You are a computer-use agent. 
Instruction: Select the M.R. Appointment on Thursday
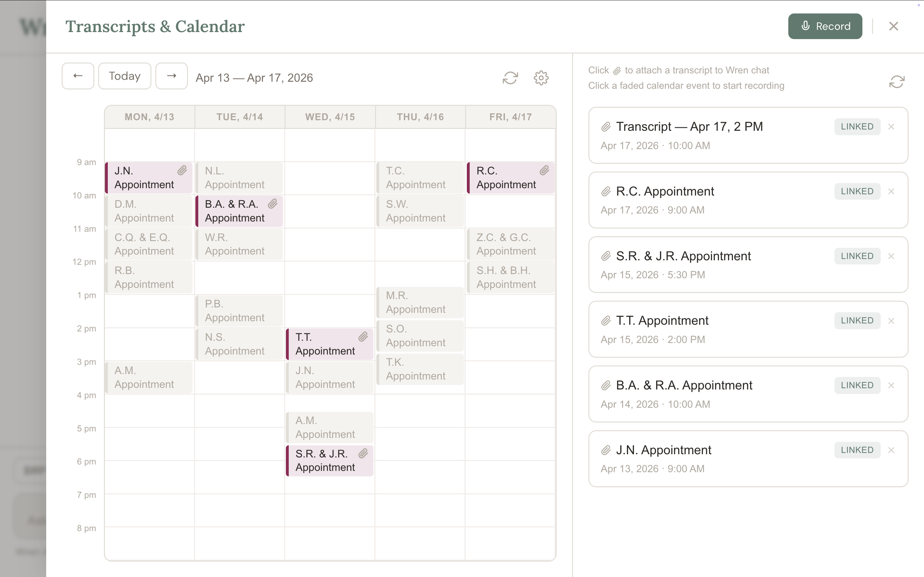(x=420, y=302)
